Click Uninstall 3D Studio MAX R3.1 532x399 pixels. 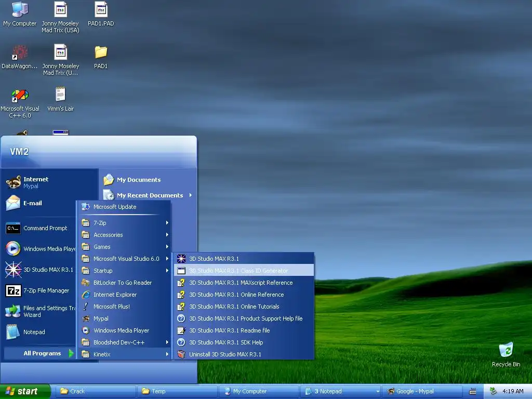coord(244,354)
